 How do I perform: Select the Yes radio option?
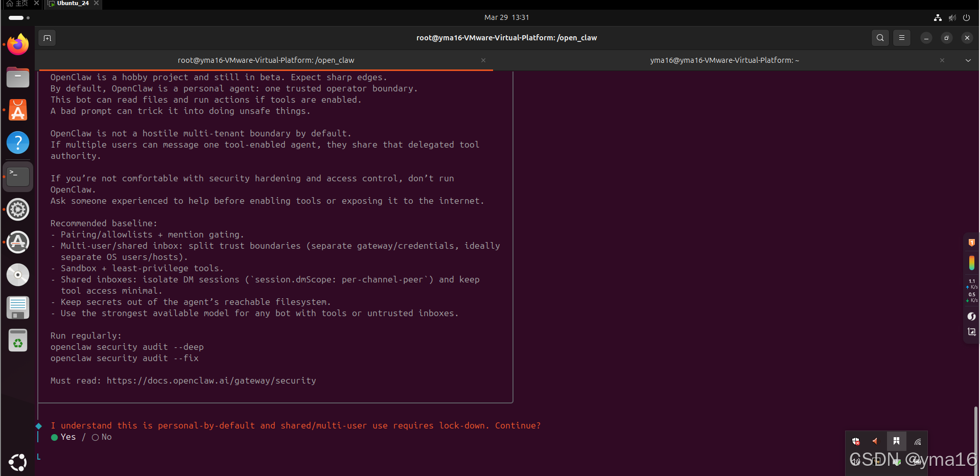[63, 437]
